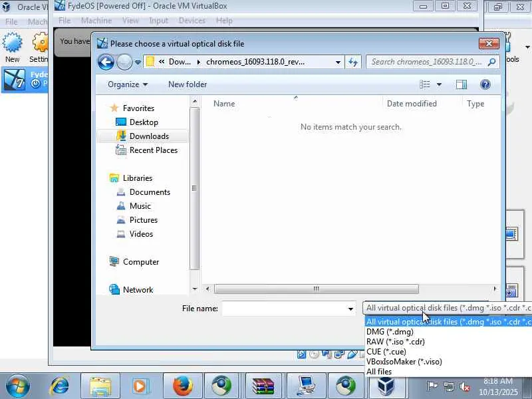
Task: Change the view mode icon
Action: [425, 84]
